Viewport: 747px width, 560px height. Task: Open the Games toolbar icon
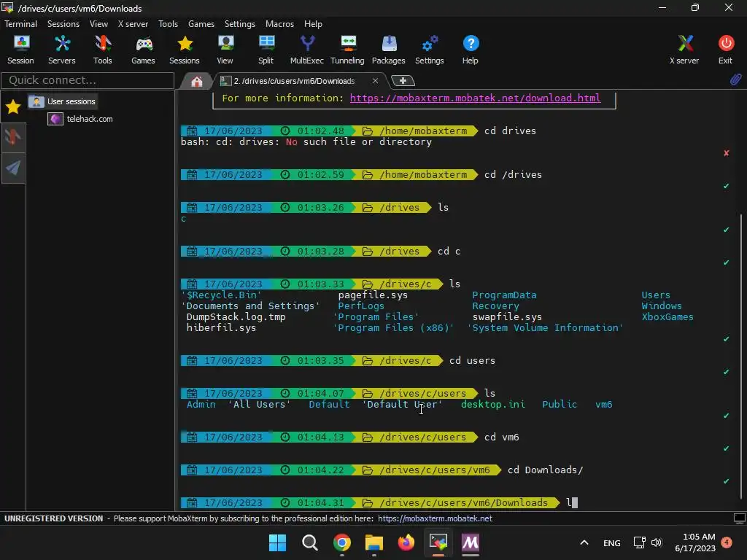click(143, 50)
